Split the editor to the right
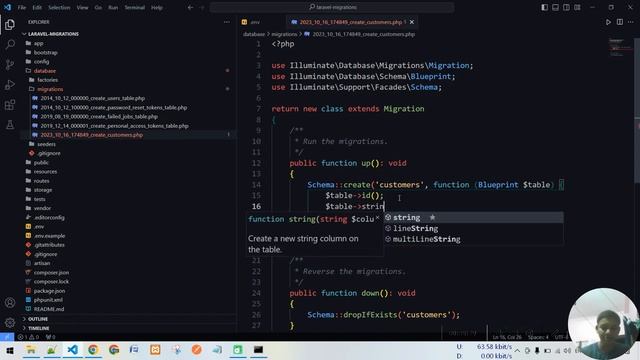 coord(620,22)
